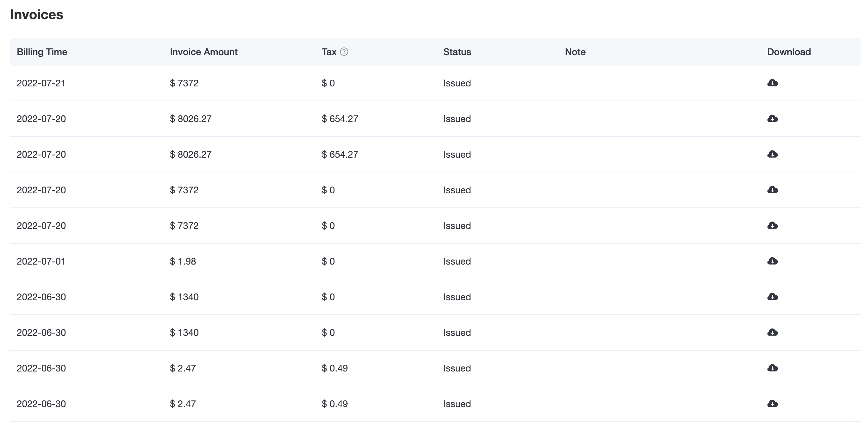Click the Invoice Amount column header
Screen dimensions: 868x433
click(204, 52)
